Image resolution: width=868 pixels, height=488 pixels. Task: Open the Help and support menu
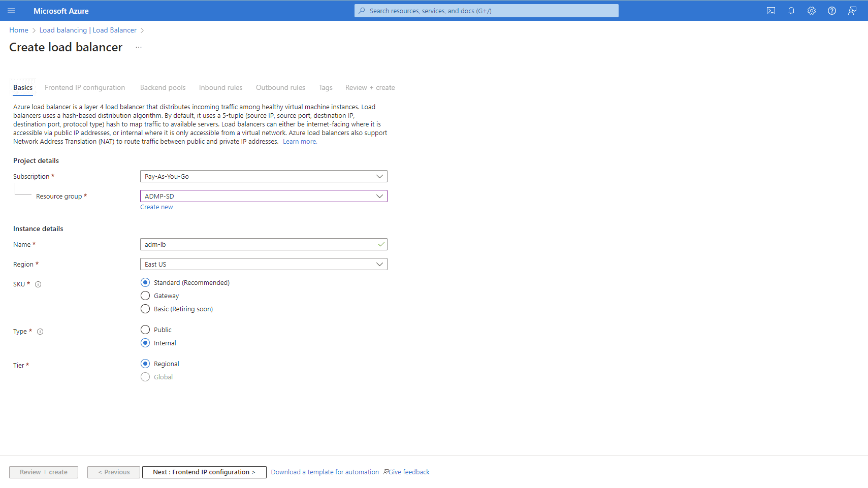831,10
